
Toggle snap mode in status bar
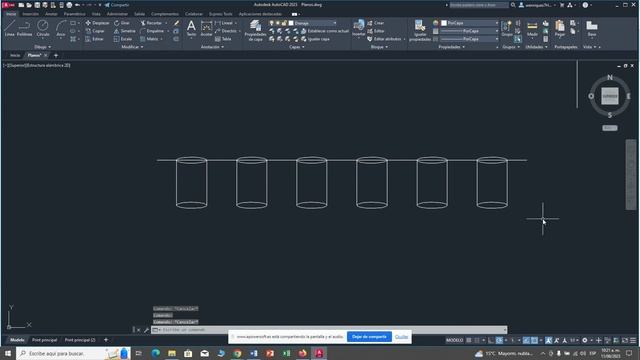pos(477,340)
